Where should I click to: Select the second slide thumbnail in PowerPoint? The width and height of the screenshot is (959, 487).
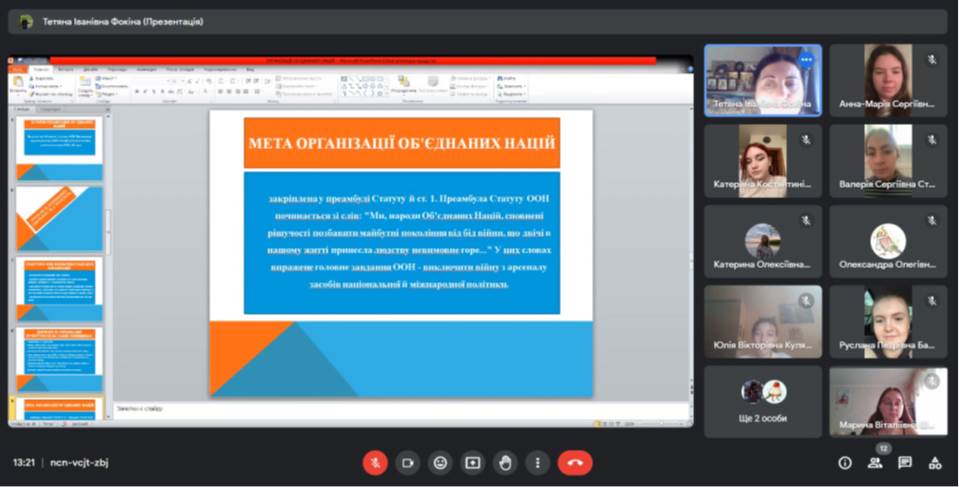[x=59, y=218]
